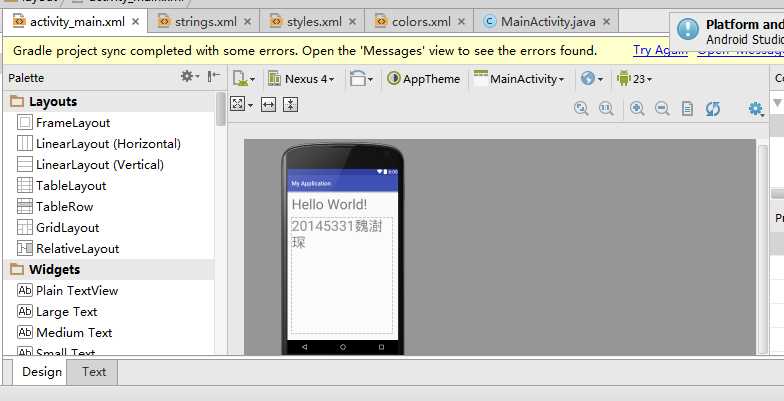
Task: Switch to the MainActivity.java tab
Action: [x=548, y=22]
